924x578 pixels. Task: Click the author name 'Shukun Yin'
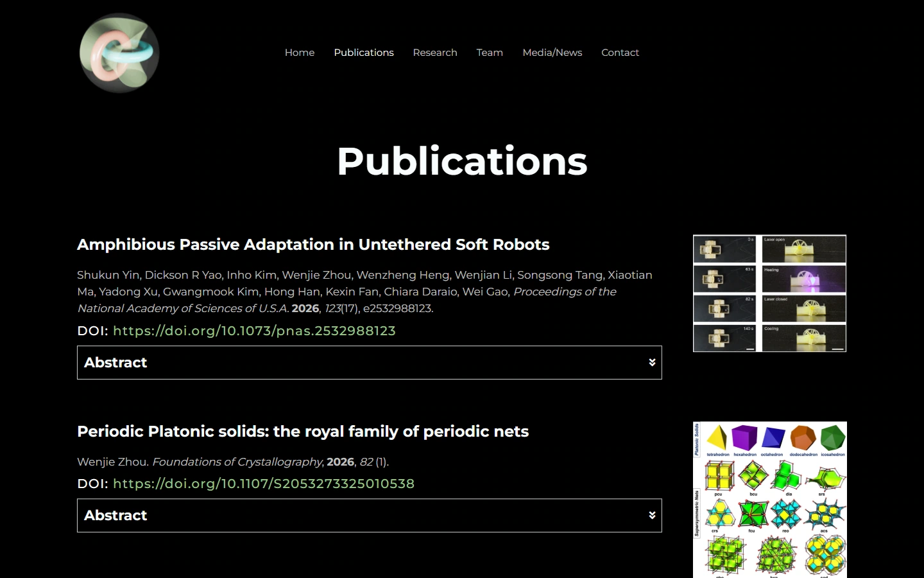click(x=108, y=275)
